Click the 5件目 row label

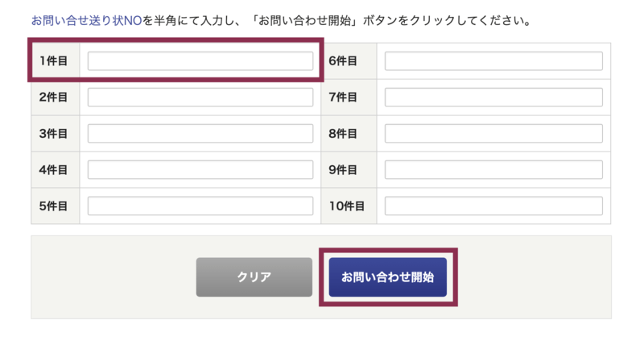pyautogui.click(x=53, y=206)
